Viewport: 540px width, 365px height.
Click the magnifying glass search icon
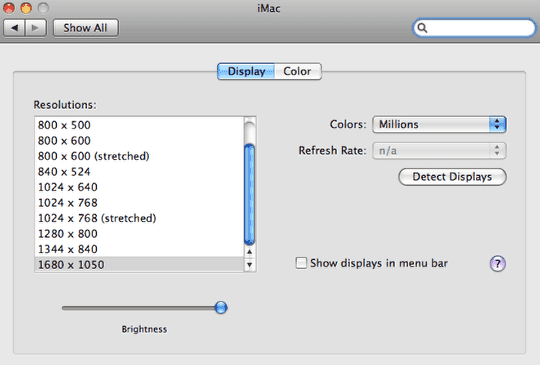pos(422,28)
